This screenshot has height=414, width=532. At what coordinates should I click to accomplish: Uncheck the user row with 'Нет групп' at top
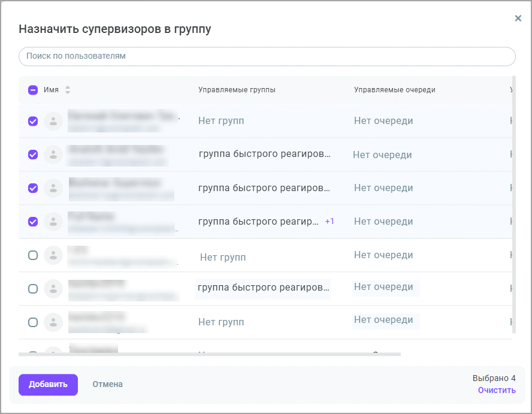point(33,121)
